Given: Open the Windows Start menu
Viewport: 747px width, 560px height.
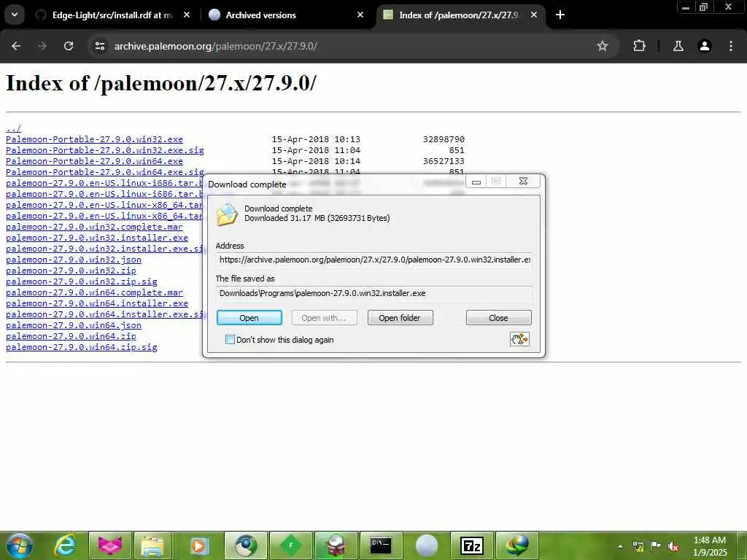Looking at the screenshot, I should point(19,545).
